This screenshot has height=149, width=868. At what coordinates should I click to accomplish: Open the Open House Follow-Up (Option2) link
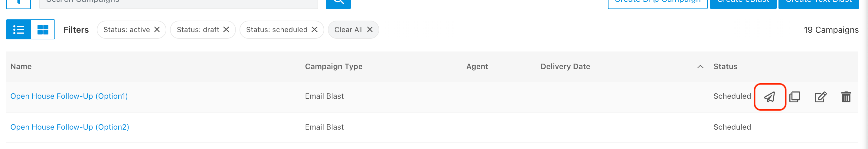click(70, 127)
